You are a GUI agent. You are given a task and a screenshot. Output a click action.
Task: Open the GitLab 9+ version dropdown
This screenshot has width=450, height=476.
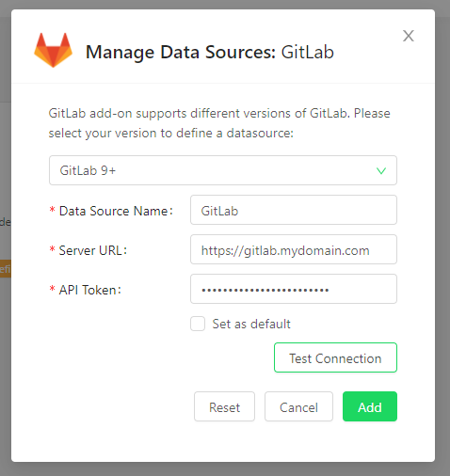[x=223, y=170]
